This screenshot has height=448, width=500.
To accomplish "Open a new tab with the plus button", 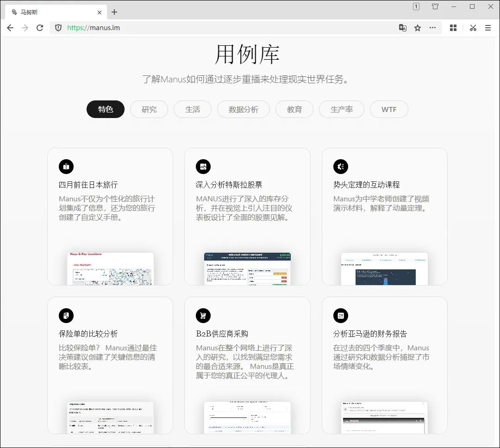I will click(114, 12).
